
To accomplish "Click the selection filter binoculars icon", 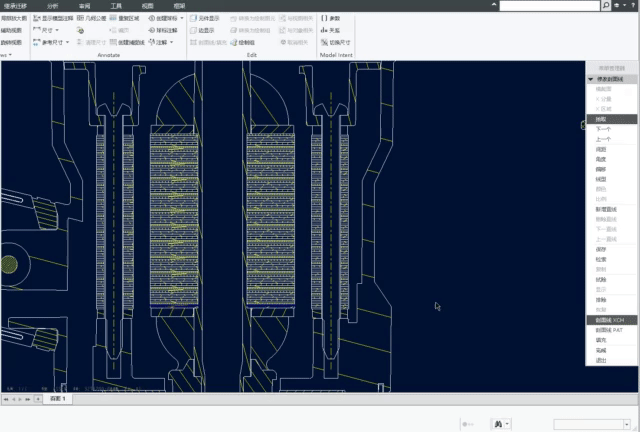I will click(x=498, y=424).
